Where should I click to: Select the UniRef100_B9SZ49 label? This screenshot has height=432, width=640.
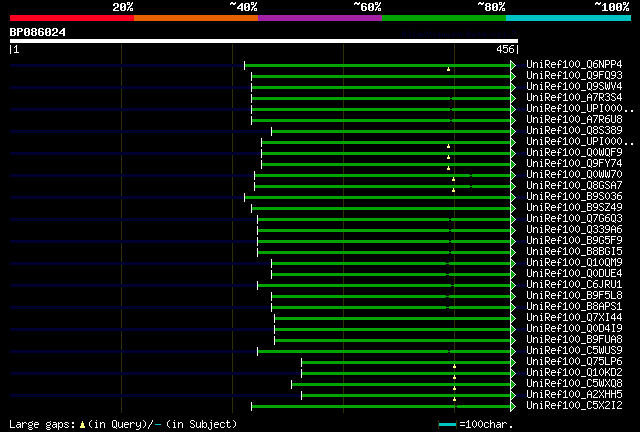tap(574, 208)
